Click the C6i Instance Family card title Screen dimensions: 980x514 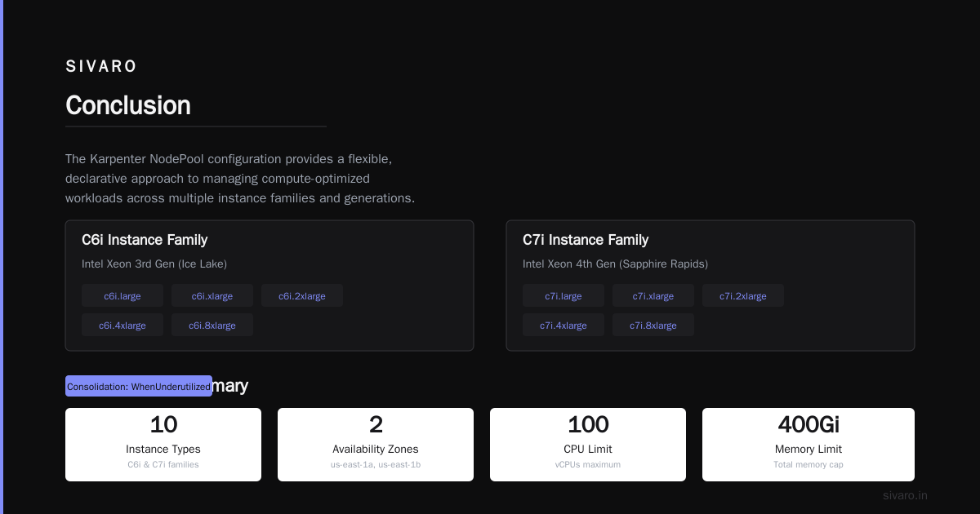click(145, 240)
